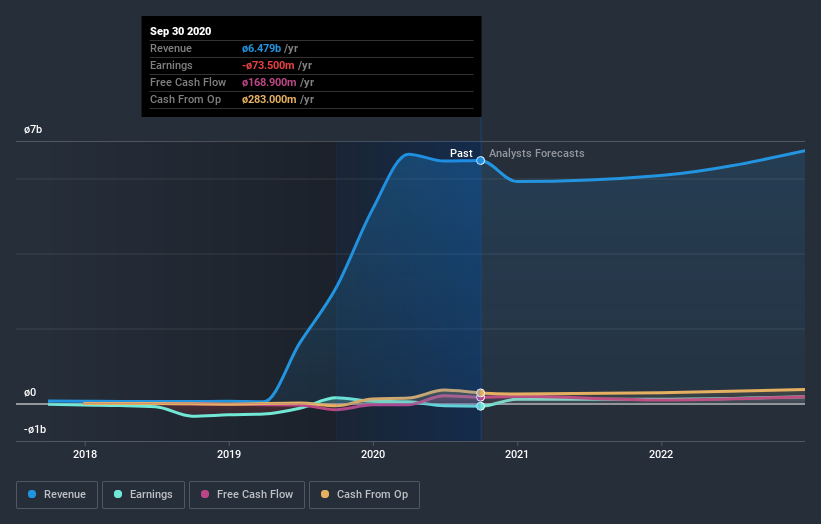Click the 2018 x-axis label
Image resolution: width=821 pixels, height=524 pixels.
85,454
